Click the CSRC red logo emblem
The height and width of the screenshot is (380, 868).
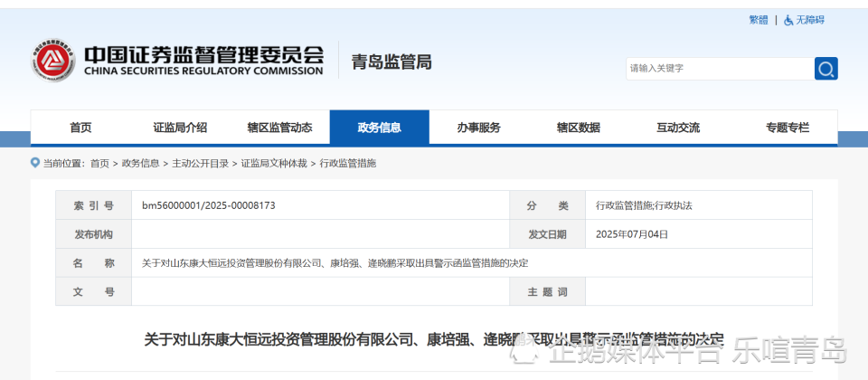tap(53, 61)
